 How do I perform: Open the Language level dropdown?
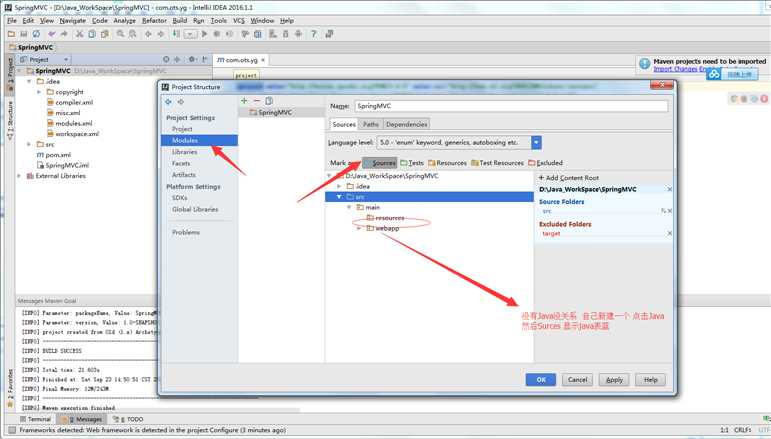coord(536,143)
